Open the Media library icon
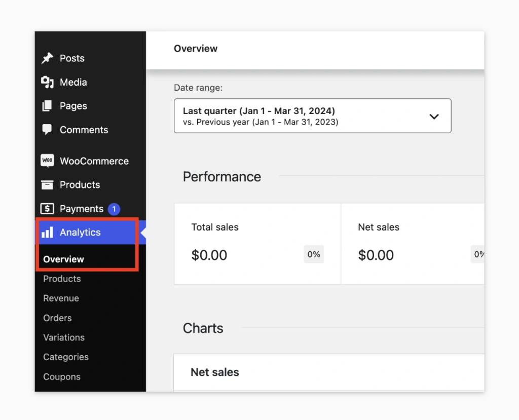Screen dimensions: 519x420 point(48,82)
